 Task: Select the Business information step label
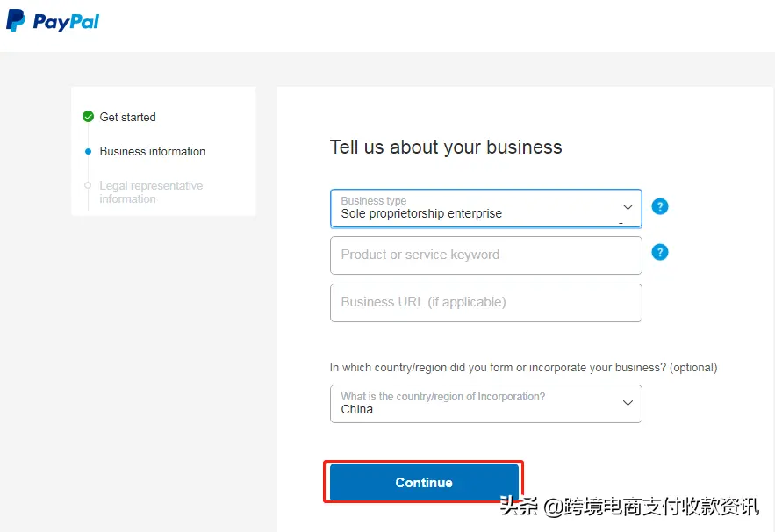pos(152,151)
